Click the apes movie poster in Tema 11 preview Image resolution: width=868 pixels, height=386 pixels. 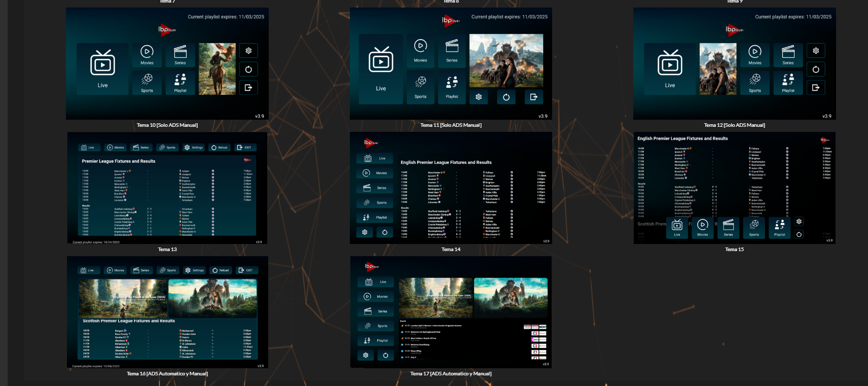click(x=506, y=61)
